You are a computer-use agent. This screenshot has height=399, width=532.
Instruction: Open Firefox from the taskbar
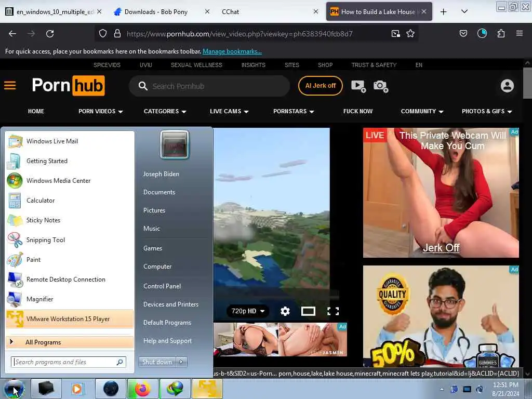coord(143,389)
